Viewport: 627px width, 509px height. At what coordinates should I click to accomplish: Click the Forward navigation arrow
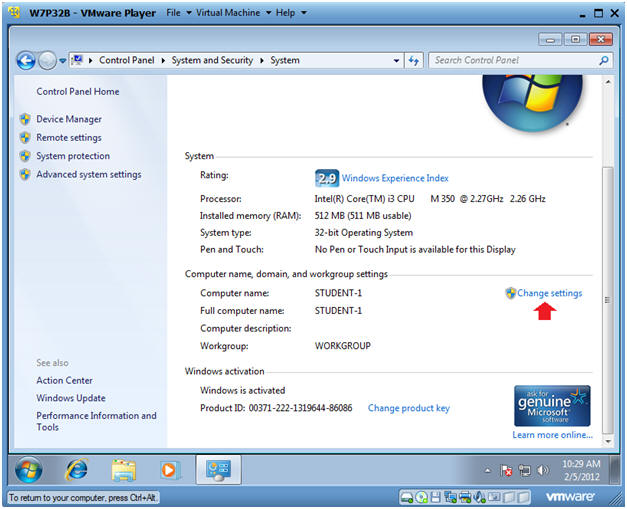coord(47,61)
